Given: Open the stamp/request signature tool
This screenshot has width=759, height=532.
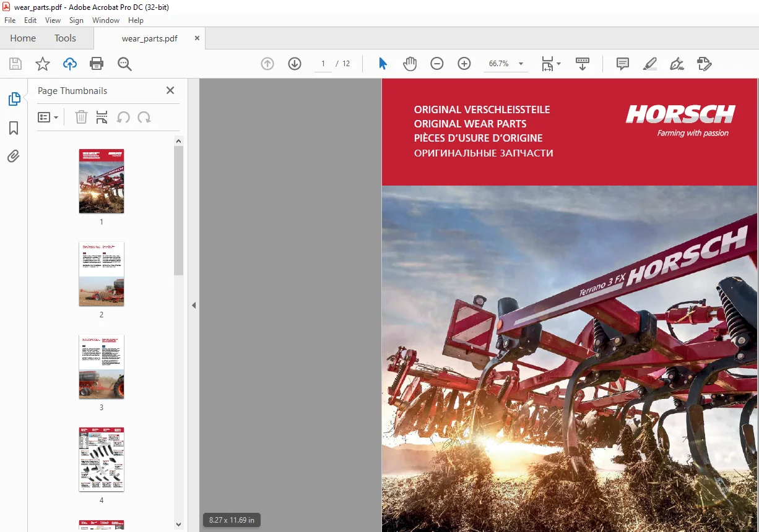Looking at the screenshot, I should click(704, 64).
